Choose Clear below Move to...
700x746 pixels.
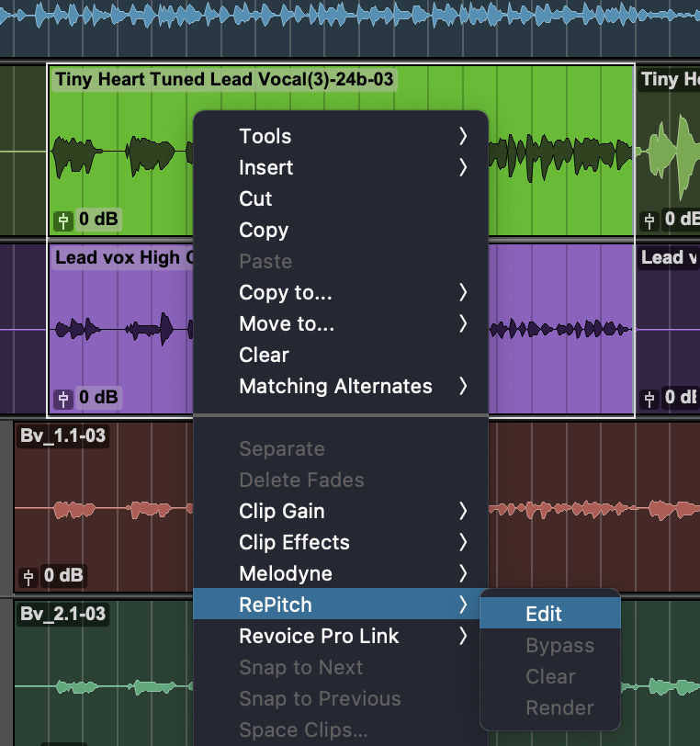pyautogui.click(x=264, y=355)
